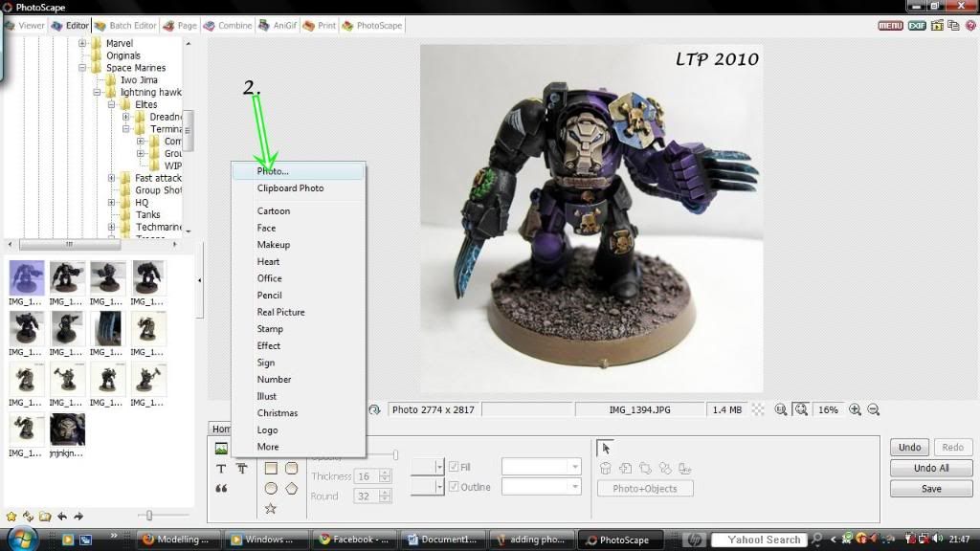The image size is (980, 551).
Task: Toggle the Outline checkbox
Action: [x=454, y=487]
